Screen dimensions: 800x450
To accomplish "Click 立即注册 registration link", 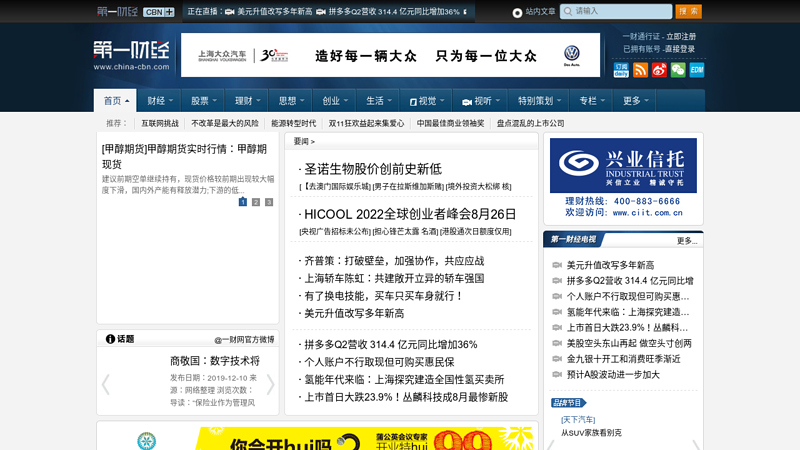I will coord(681,37).
